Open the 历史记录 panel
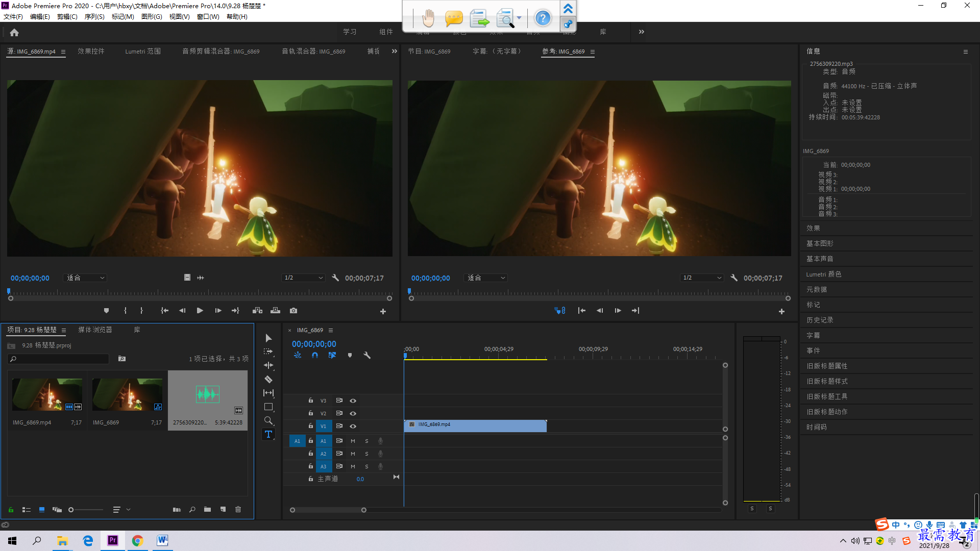980x551 pixels. pyautogui.click(x=820, y=320)
